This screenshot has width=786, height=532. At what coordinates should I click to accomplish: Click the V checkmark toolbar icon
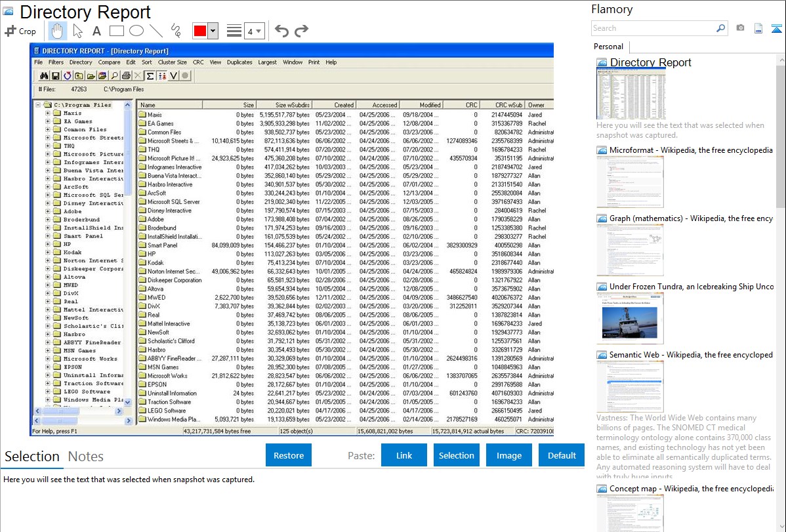(173, 75)
